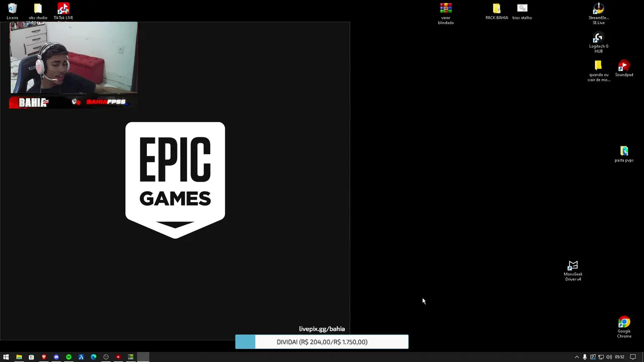The width and height of the screenshot is (644, 362).
Task: Launch TikTok LIVE Studio desktop shortcut
Action: [x=63, y=11]
